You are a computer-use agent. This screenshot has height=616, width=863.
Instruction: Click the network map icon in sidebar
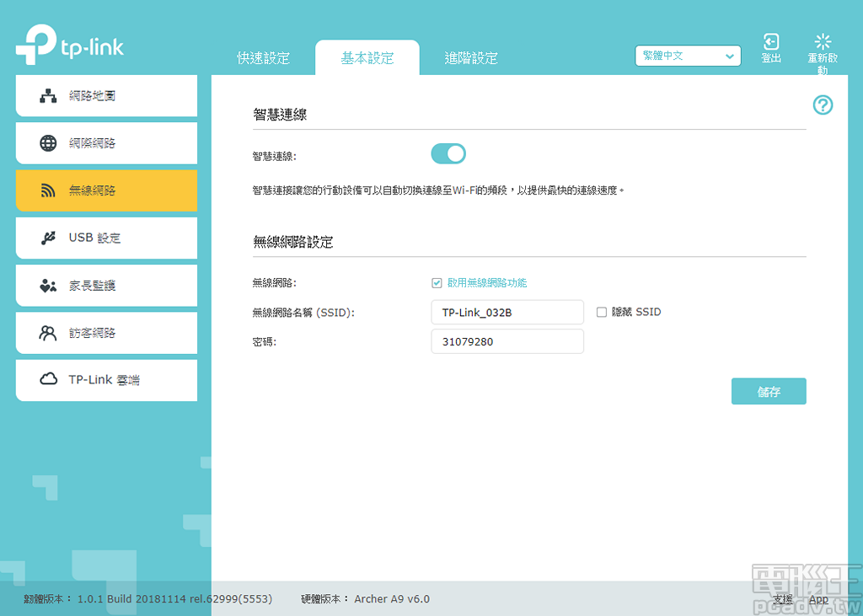pyautogui.click(x=48, y=96)
